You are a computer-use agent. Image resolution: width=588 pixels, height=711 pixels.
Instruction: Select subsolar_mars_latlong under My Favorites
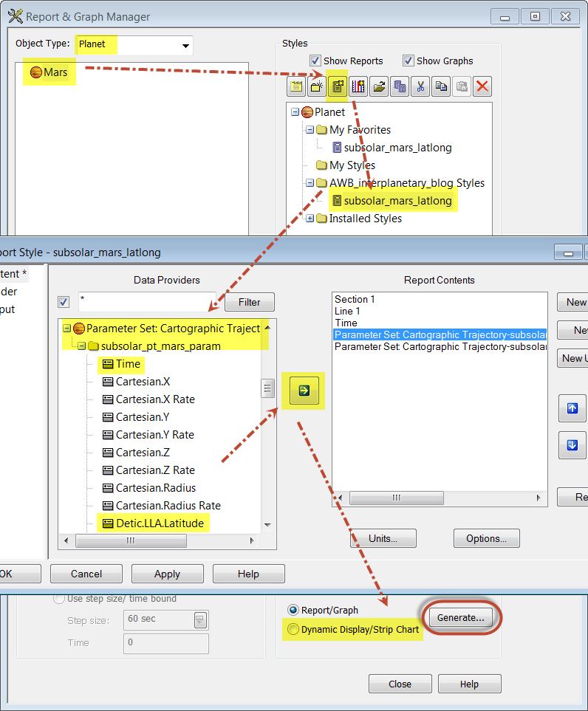pos(392,148)
